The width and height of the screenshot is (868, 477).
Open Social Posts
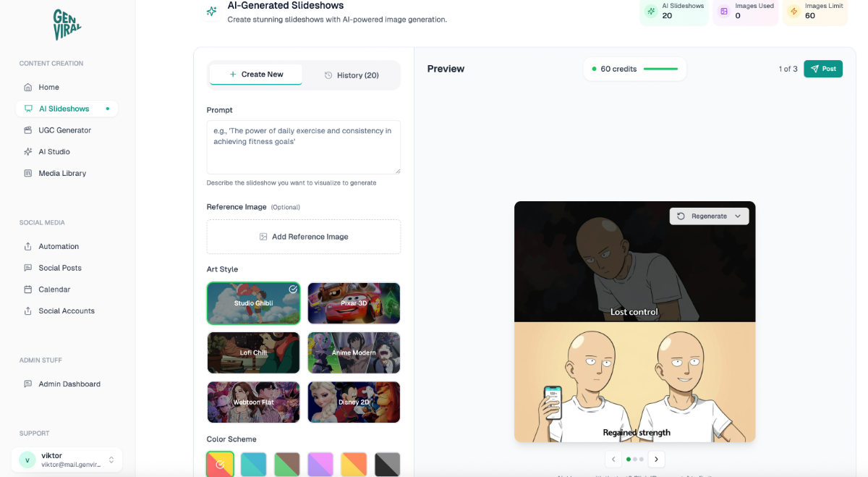[67, 268]
